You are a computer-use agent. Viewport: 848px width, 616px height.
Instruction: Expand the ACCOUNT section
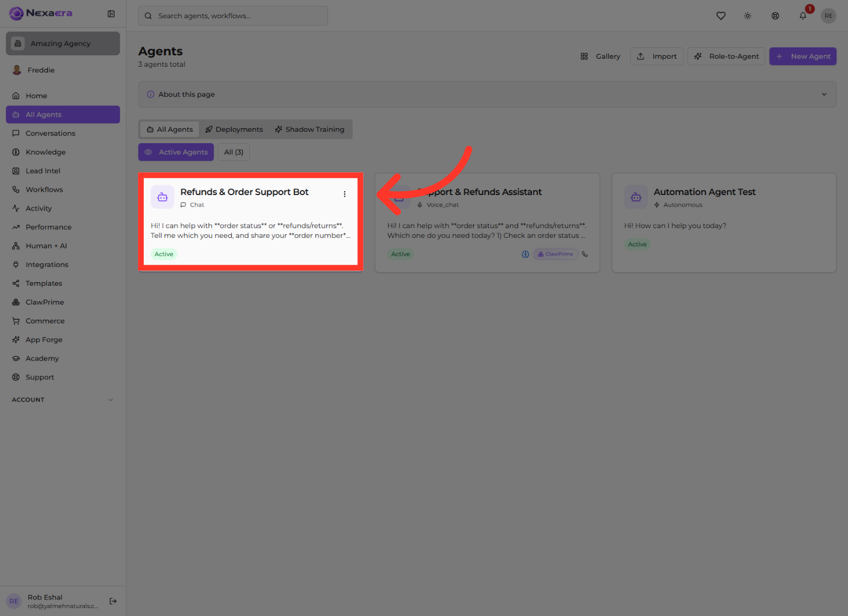pyautogui.click(x=63, y=400)
